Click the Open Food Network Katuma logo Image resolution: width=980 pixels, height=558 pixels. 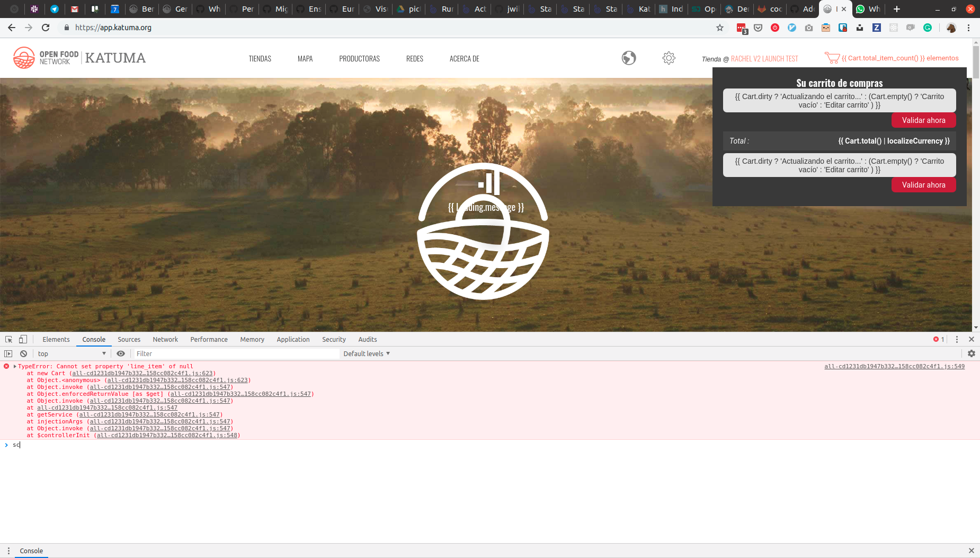79,58
